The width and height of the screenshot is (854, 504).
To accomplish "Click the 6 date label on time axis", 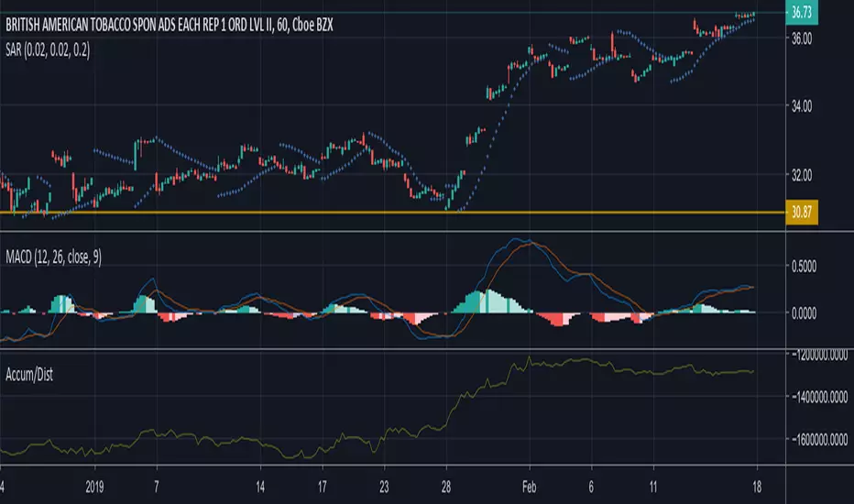I will (592, 487).
